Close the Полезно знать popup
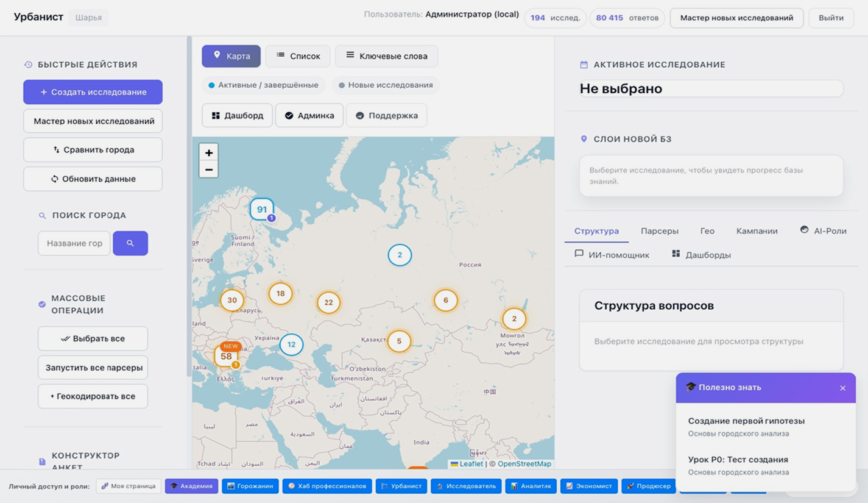The height and width of the screenshot is (503, 868). (x=842, y=388)
